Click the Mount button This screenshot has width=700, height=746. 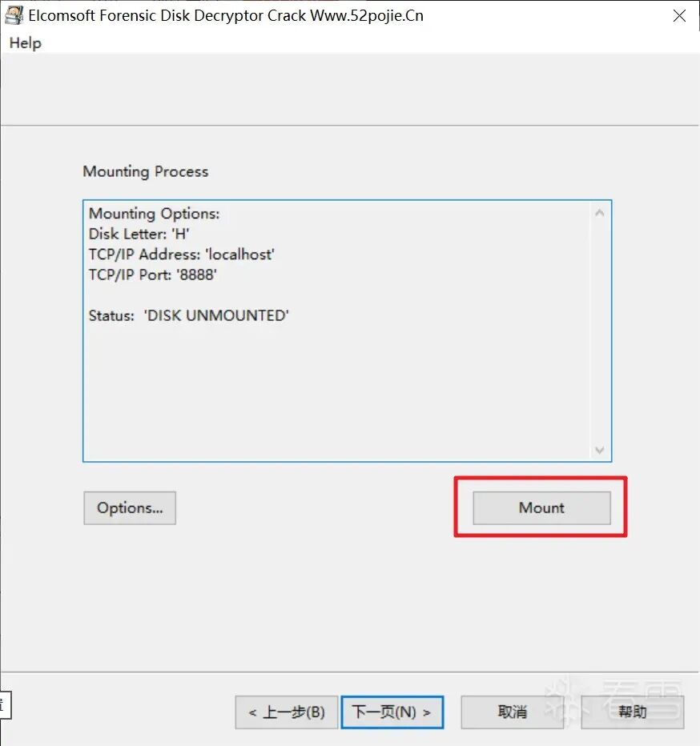click(x=541, y=507)
